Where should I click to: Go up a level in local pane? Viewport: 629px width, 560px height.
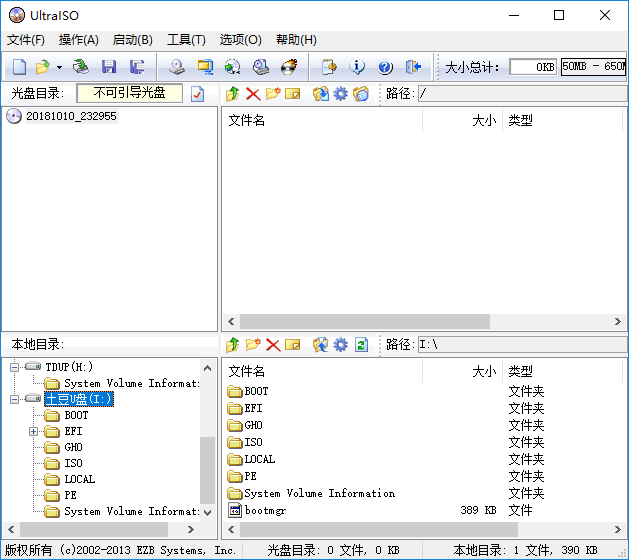(x=232, y=345)
